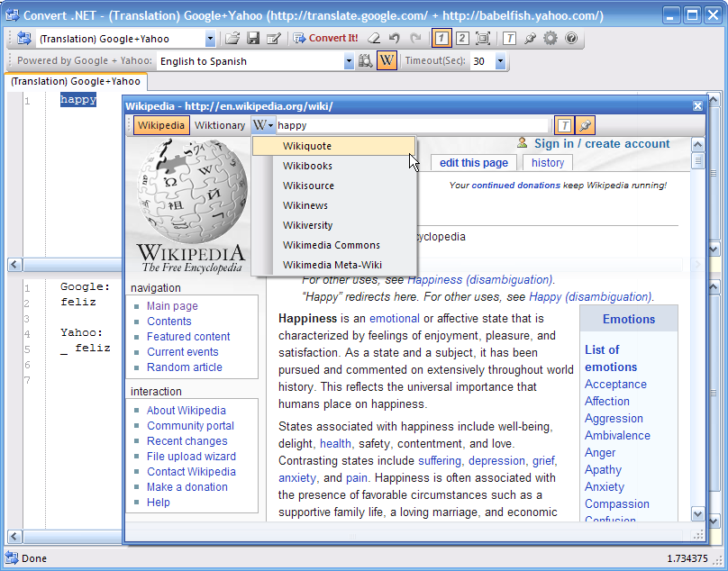Viewport: 728px width, 571px height.
Task: Choose Wikiversity from the dropdown menu
Action: coord(333,226)
